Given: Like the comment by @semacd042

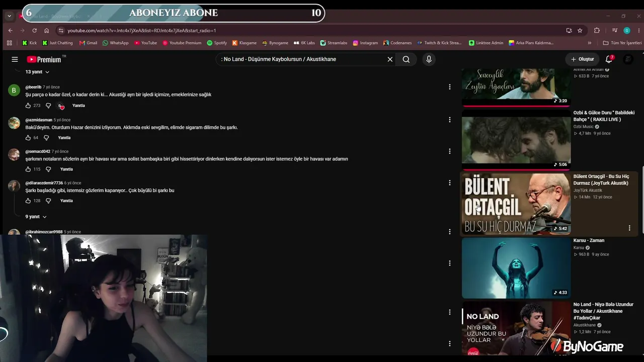Looking at the screenshot, I should point(28,169).
